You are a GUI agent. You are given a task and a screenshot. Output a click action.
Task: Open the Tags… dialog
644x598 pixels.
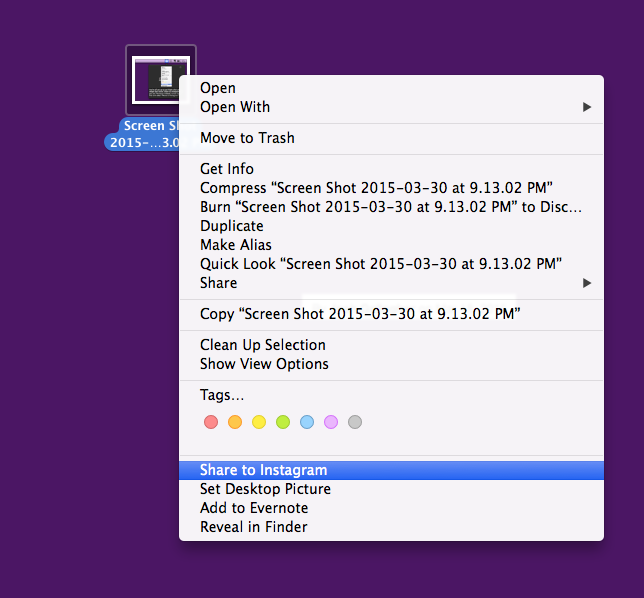(x=391, y=395)
